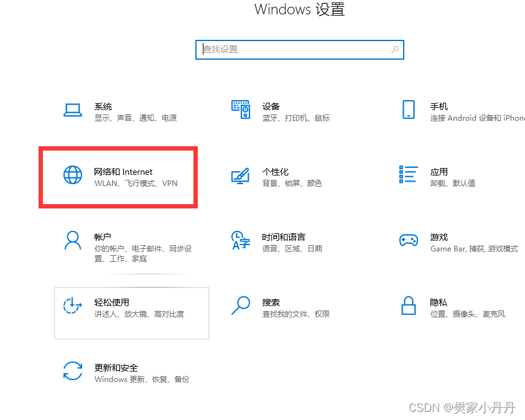Focus the 查找设置 search field
Viewport: 525px width, 420px height.
(300, 50)
